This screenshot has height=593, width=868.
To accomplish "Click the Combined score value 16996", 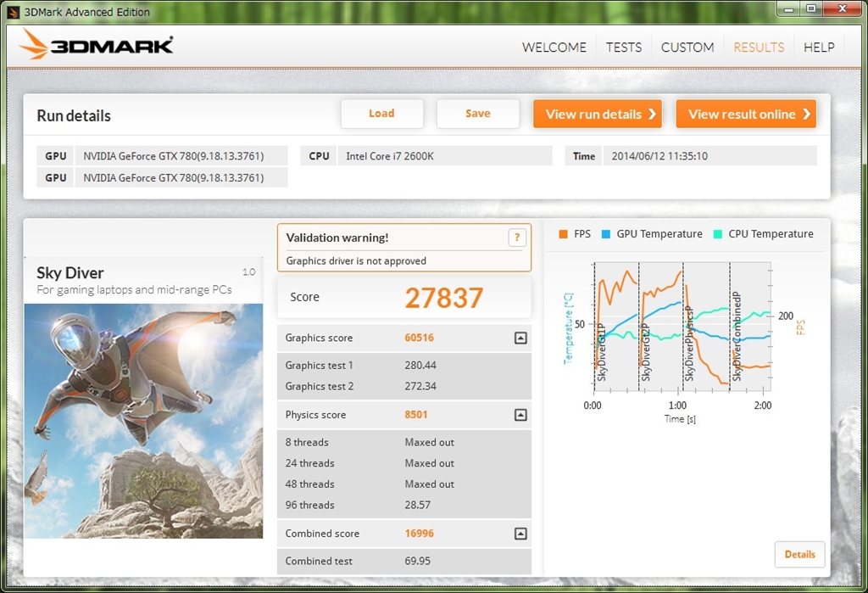I will [x=419, y=533].
